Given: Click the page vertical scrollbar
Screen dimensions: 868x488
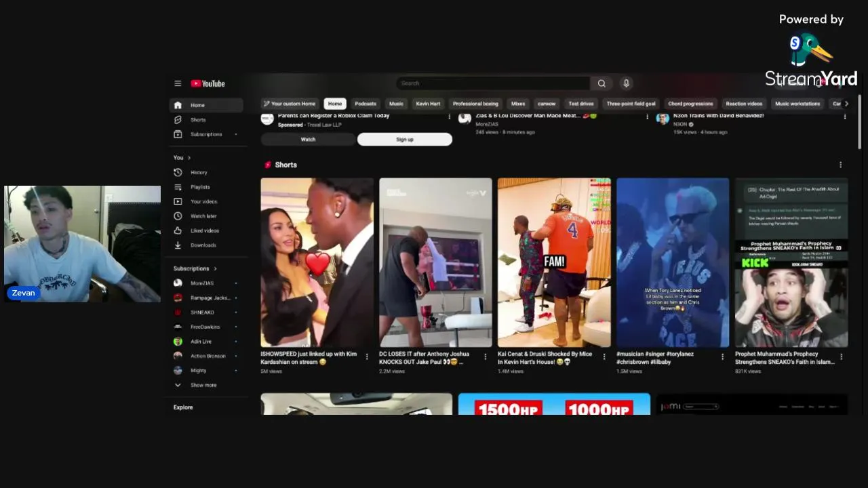Looking at the screenshot, I should [860, 122].
